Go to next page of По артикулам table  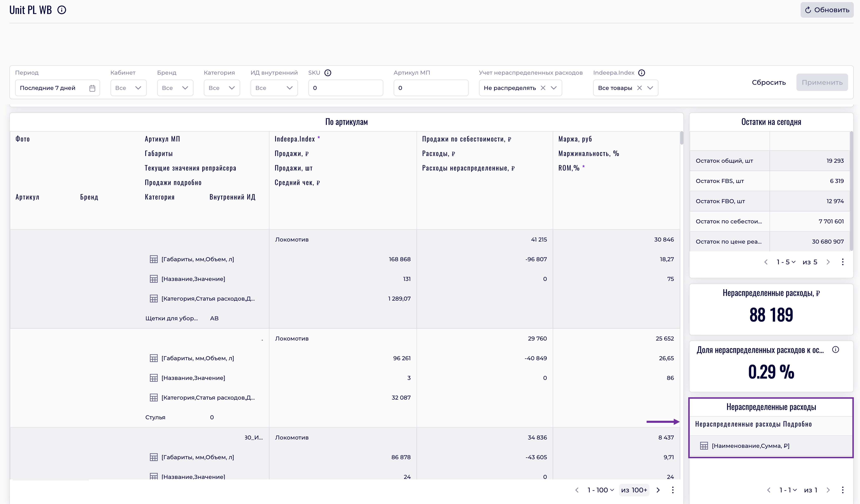(658, 490)
